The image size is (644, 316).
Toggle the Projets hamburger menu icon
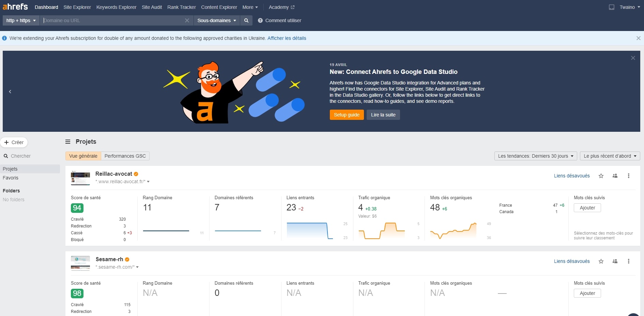[x=68, y=142]
